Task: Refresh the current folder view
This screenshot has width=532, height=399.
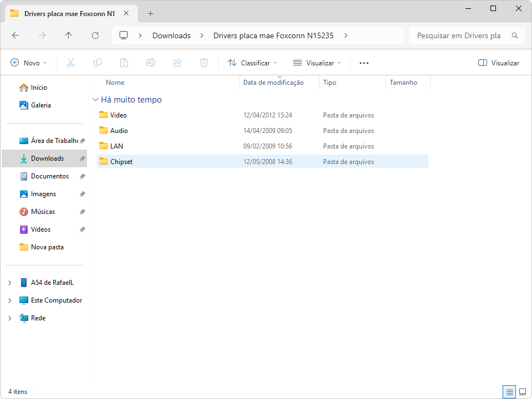Action: pos(95,35)
